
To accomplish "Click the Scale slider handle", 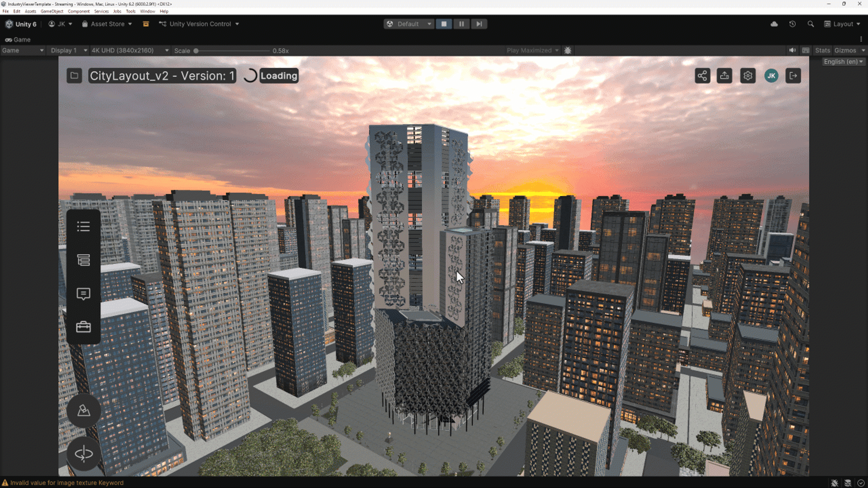I will pos(196,51).
